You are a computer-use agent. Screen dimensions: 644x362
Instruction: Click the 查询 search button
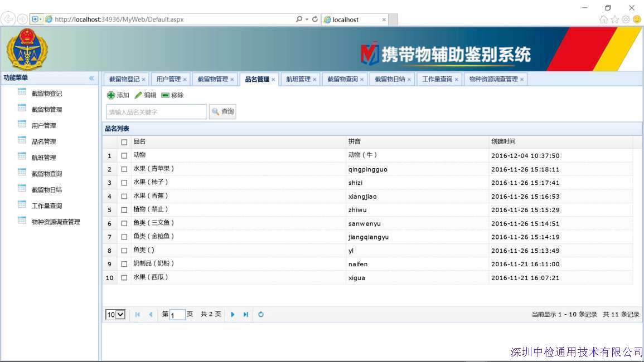point(222,111)
